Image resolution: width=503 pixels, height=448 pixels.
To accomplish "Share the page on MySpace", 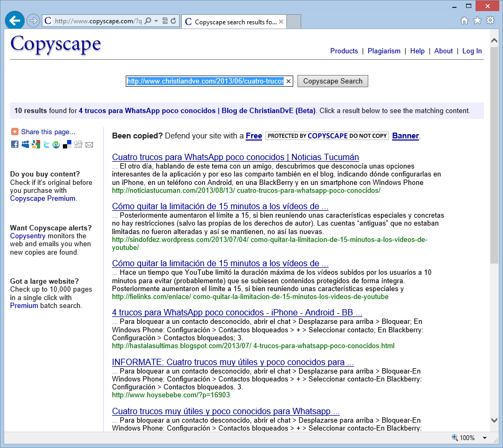I will click(x=25, y=144).
